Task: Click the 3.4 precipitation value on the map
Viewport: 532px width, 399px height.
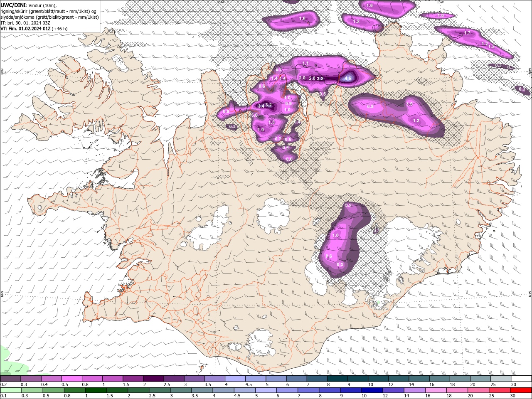Action: [261, 106]
